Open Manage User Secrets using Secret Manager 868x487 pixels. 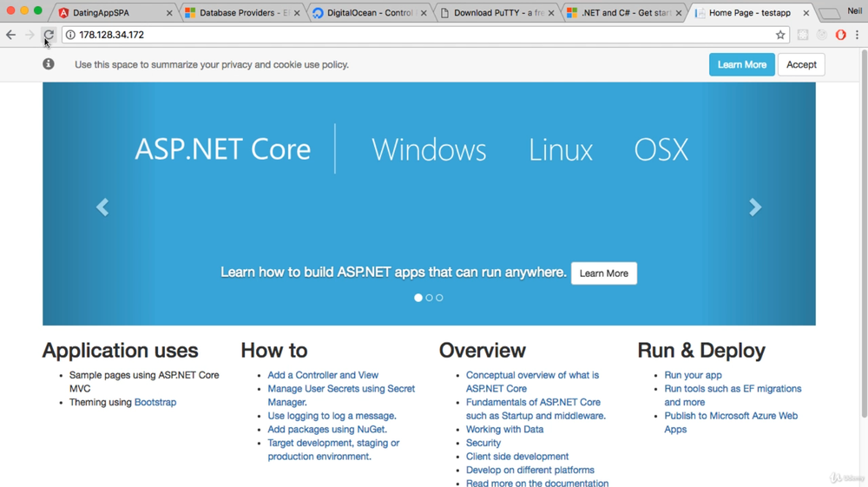click(x=341, y=395)
